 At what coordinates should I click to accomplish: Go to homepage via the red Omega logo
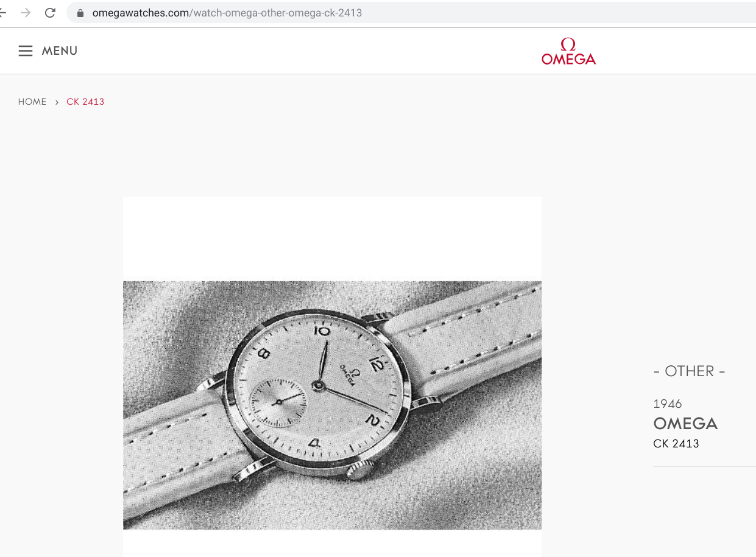tap(568, 51)
